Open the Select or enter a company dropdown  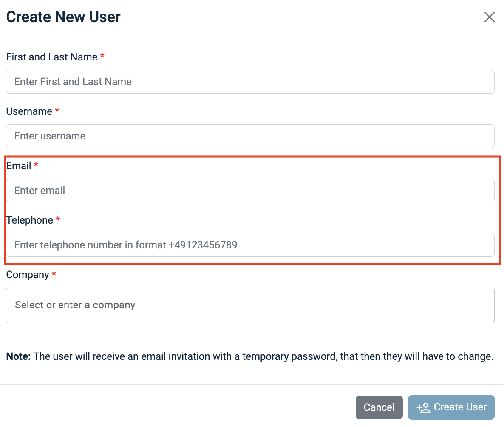point(250,305)
